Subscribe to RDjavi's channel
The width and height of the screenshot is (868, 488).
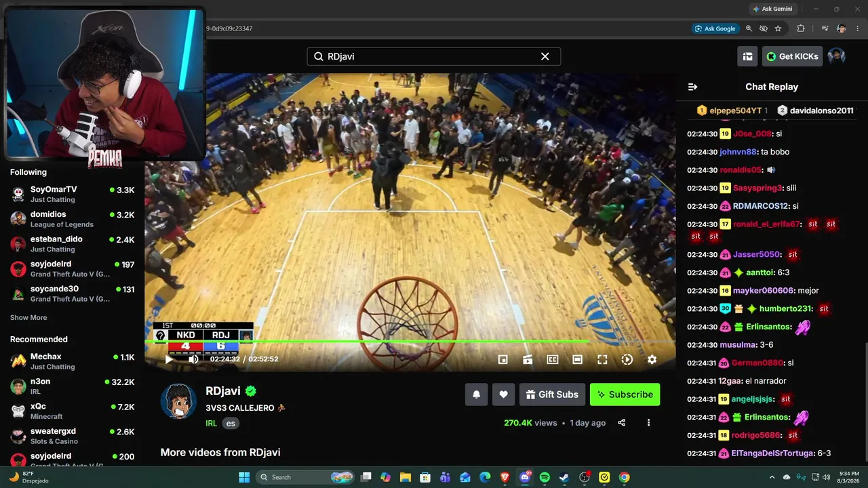[x=625, y=394]
